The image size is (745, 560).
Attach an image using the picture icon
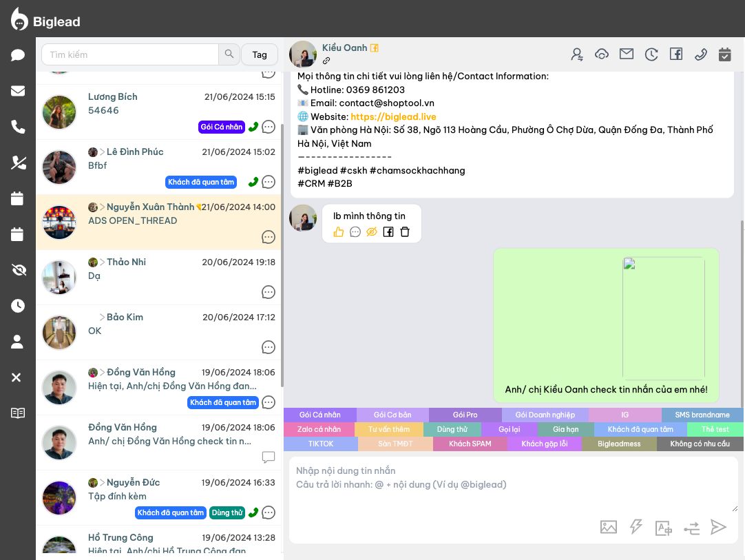(x=608, y=527)
